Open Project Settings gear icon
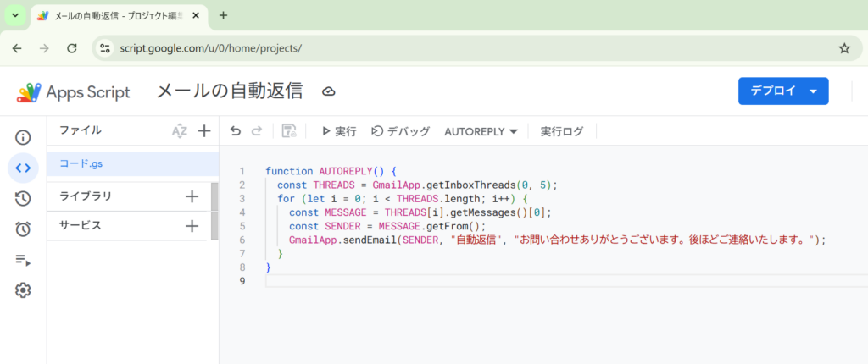The image size is (868, 364). click(x=23, y=290)
